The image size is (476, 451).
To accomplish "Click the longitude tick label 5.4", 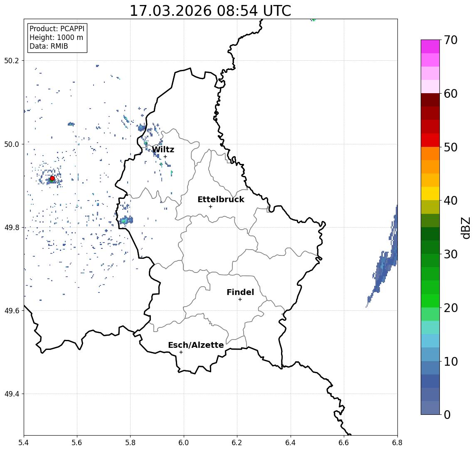I will [24, 443].
